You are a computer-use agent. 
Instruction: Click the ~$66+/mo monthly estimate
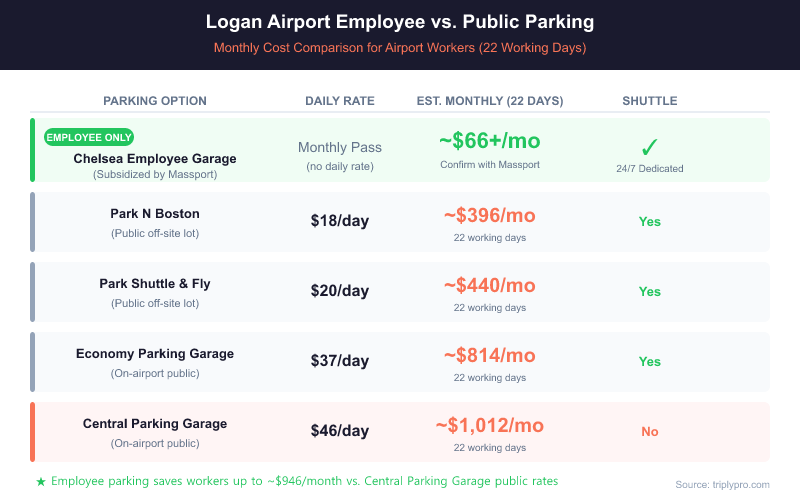coord(490,143)
